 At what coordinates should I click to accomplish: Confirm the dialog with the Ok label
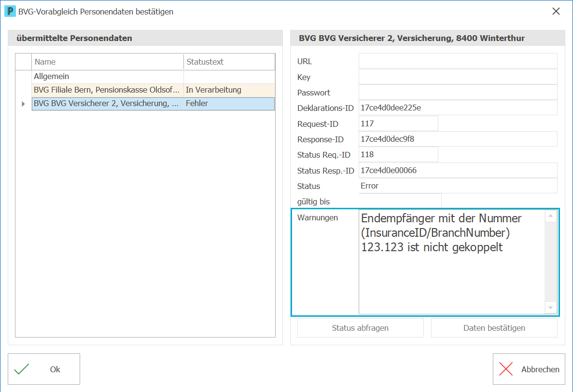(55, 369)
